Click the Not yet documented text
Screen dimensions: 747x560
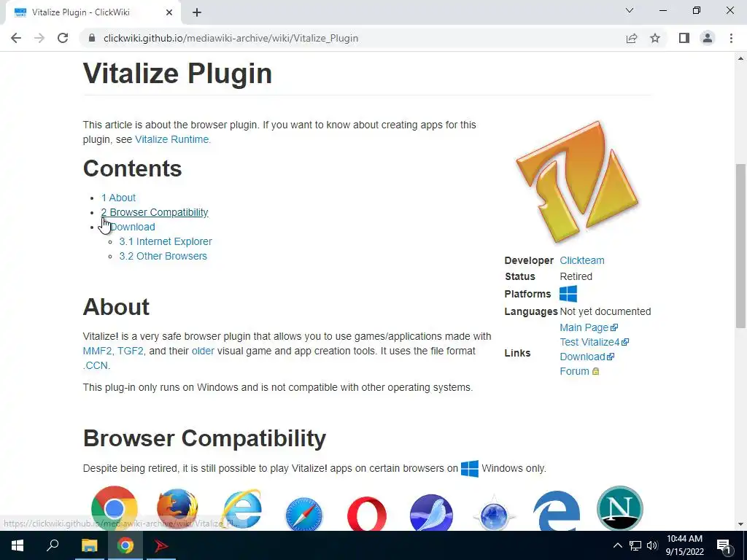[605, 311]
